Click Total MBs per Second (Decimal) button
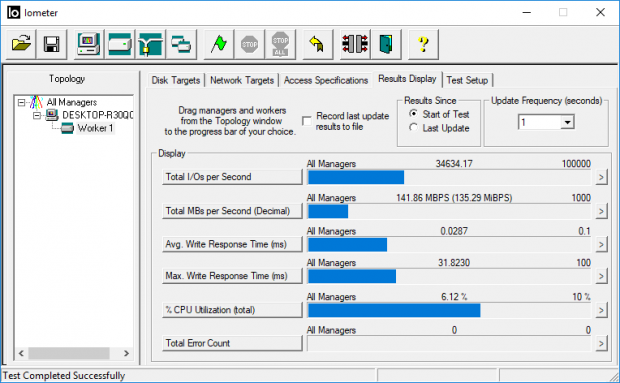 coord(232,211)
